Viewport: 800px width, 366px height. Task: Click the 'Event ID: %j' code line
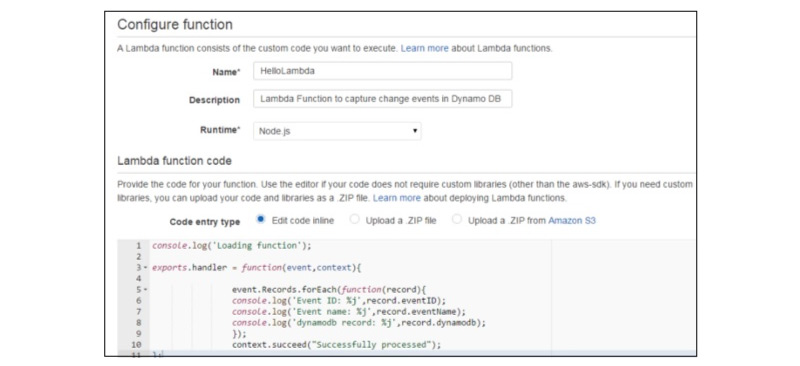(x=339, y=301)
